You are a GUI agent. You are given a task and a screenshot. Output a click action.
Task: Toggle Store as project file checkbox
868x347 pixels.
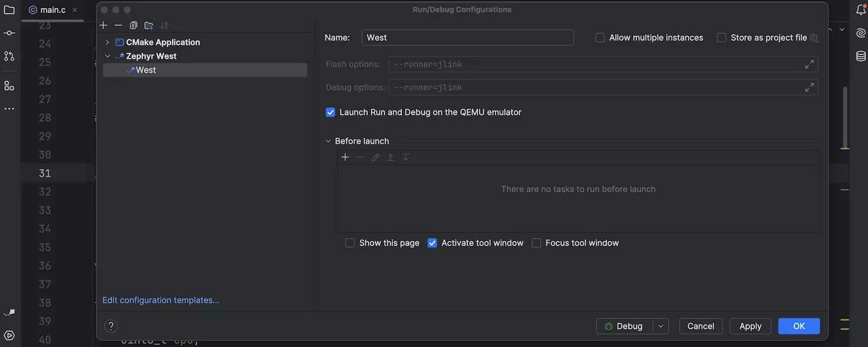click(x=722, y=38)
